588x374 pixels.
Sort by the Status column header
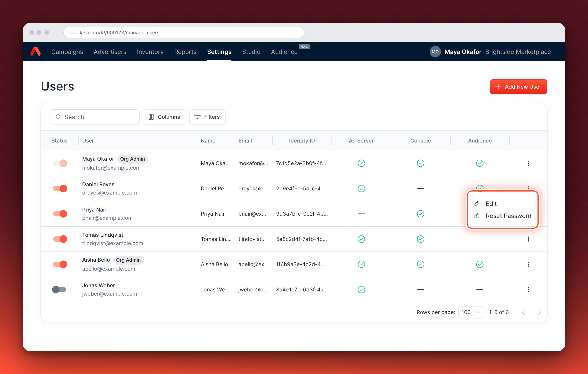click(59, 141)
